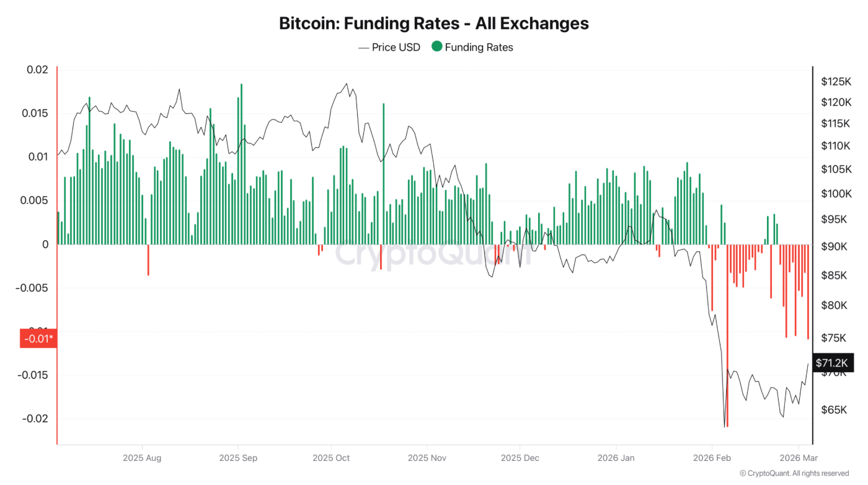Select the 2026 Jan x-axis label
The height and width of the screenshot is (485, 868).
[x=616, y=458]
